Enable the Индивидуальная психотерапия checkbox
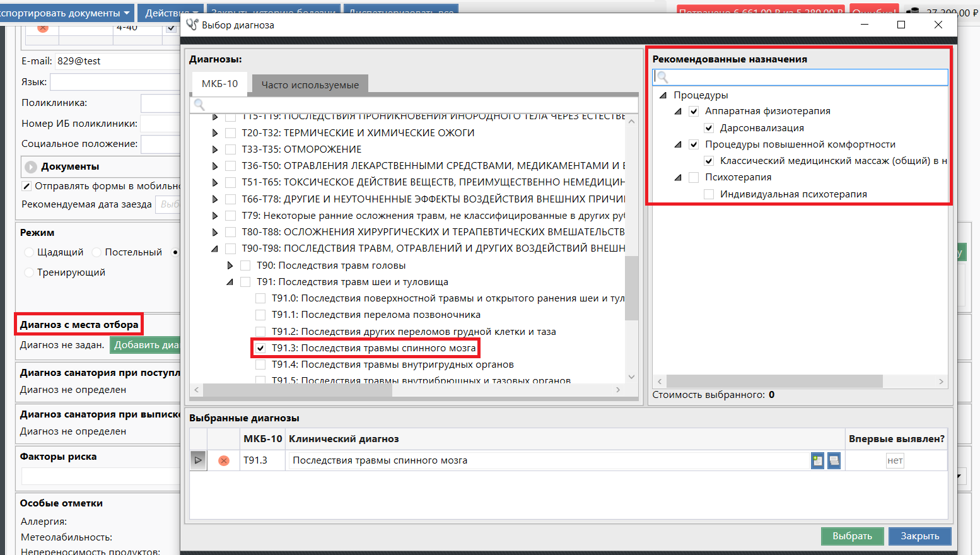 click(709, 194)
